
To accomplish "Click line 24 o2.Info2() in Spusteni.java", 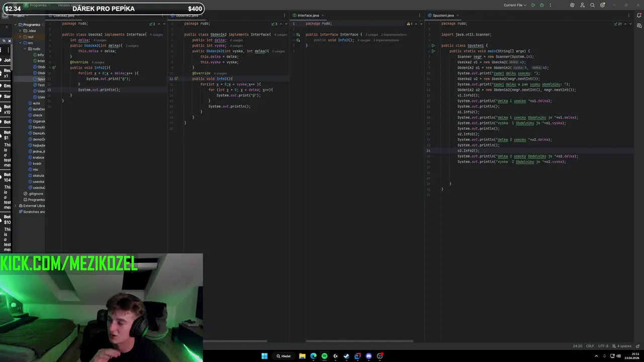I will pos(468,151).
